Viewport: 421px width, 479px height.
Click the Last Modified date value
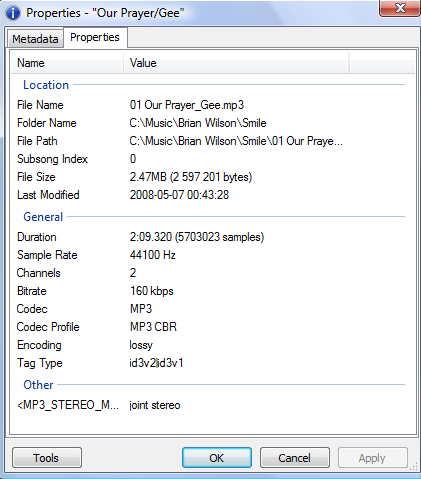[179, 195]
